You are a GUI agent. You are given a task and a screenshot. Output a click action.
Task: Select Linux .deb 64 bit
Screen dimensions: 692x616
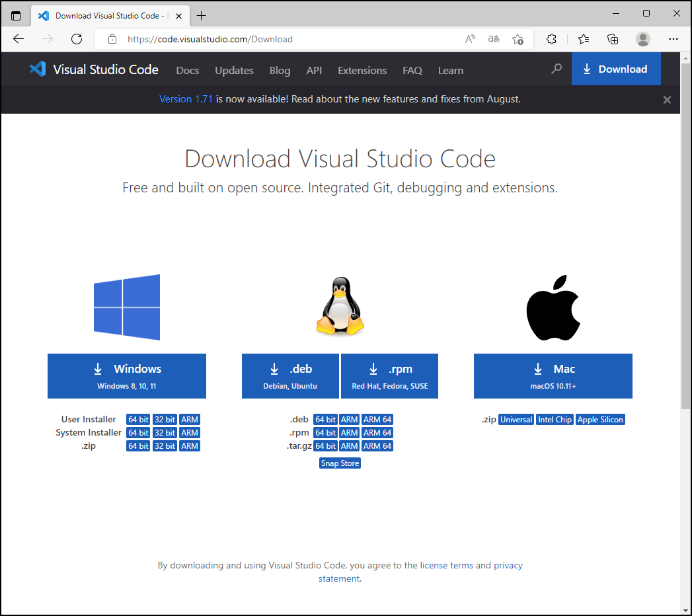coord(325,420)
